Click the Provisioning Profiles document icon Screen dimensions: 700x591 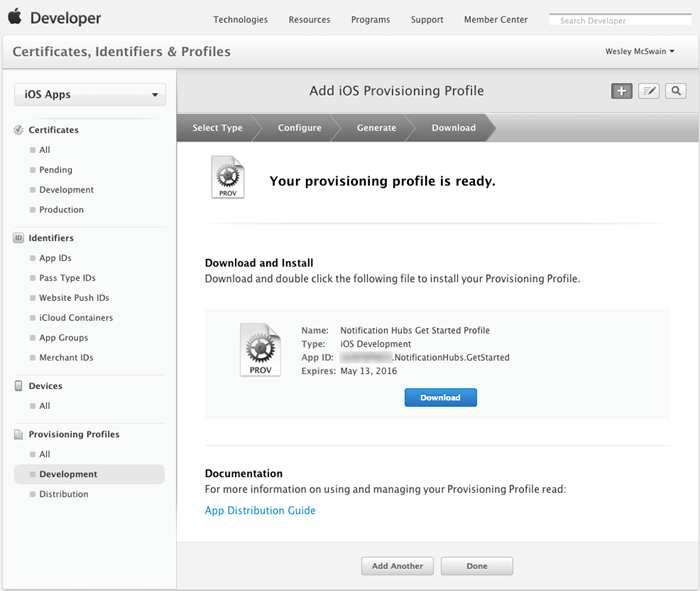18,434
